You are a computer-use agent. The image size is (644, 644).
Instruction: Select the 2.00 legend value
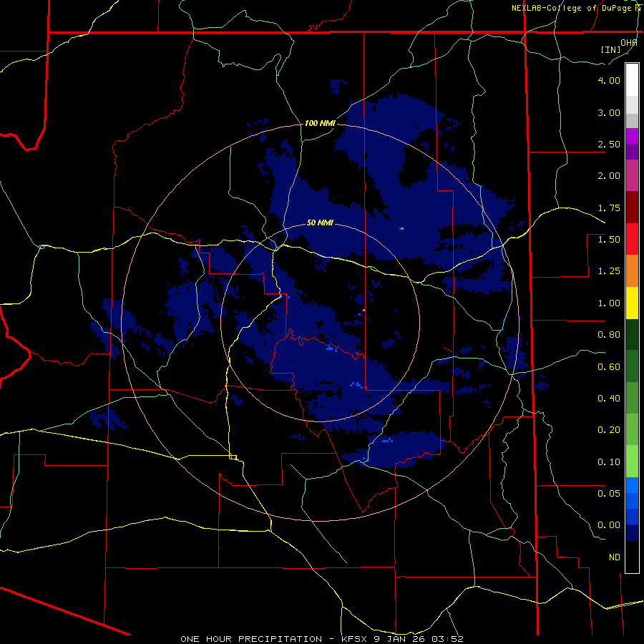point(609,176)
